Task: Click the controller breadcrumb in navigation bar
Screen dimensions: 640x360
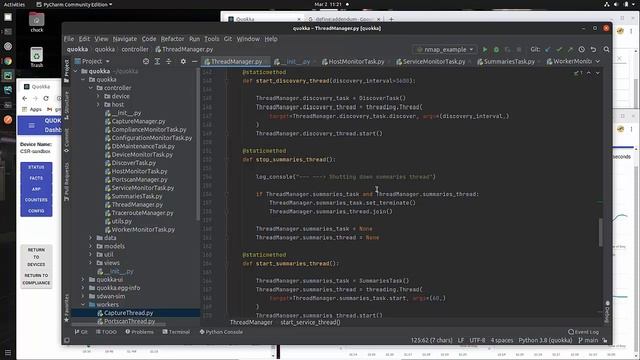Action: [x=135, y=49]
